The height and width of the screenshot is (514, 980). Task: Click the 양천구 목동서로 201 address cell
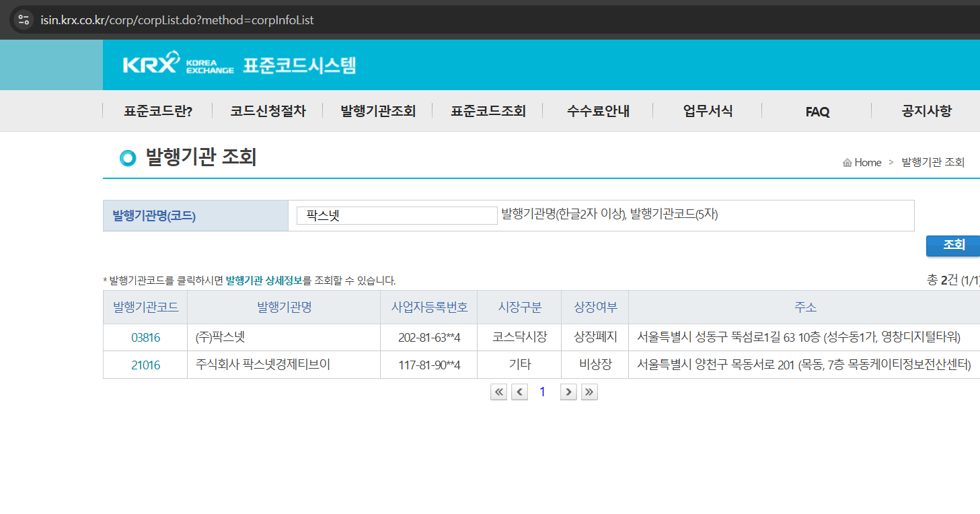coord(804,365)
